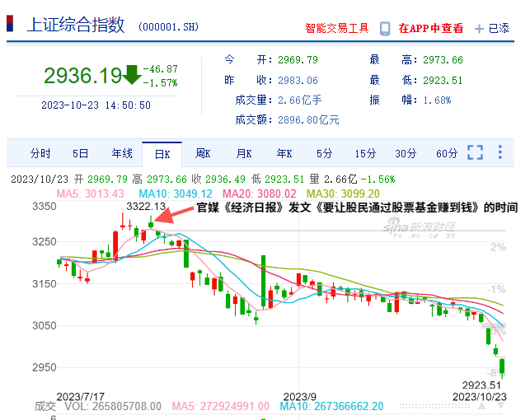Click the 最低 value 2923.51 in header
The image size is (530, 420).
[443, 81]
